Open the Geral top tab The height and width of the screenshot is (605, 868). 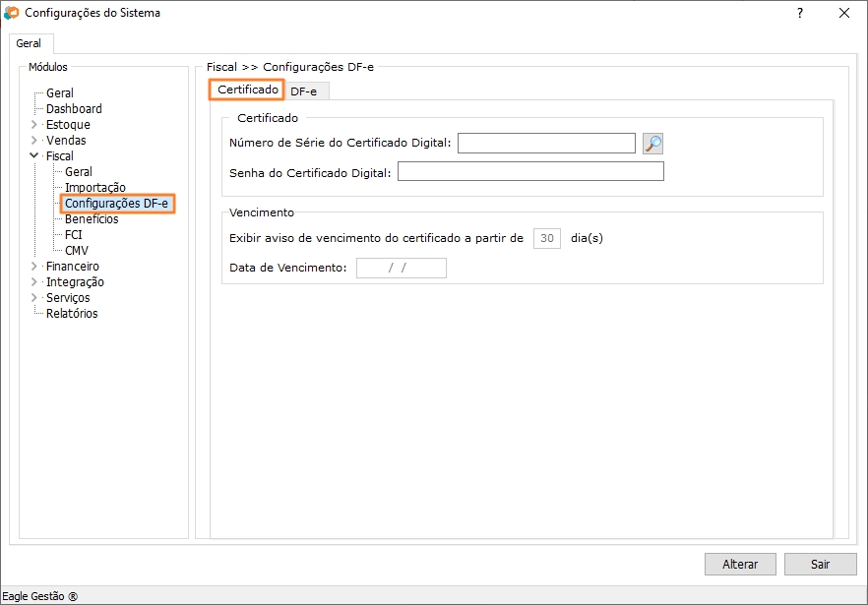click(x=29, y=44)
